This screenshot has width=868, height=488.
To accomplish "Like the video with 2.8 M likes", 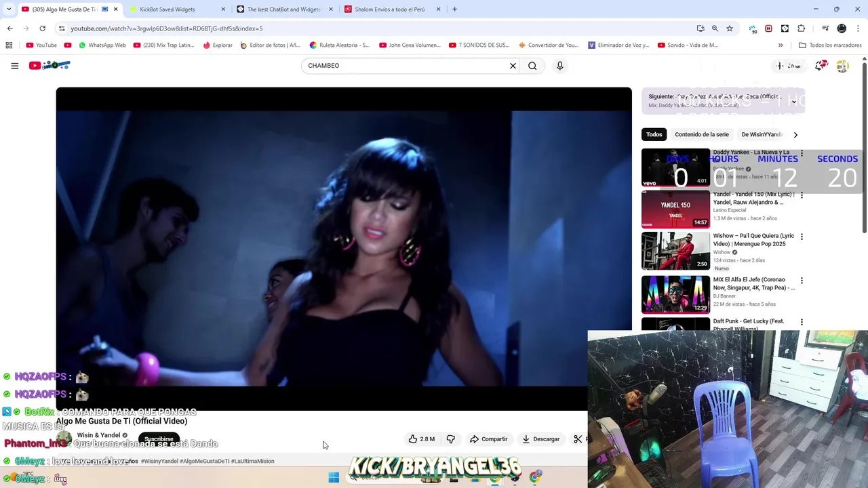I will 421,439.
